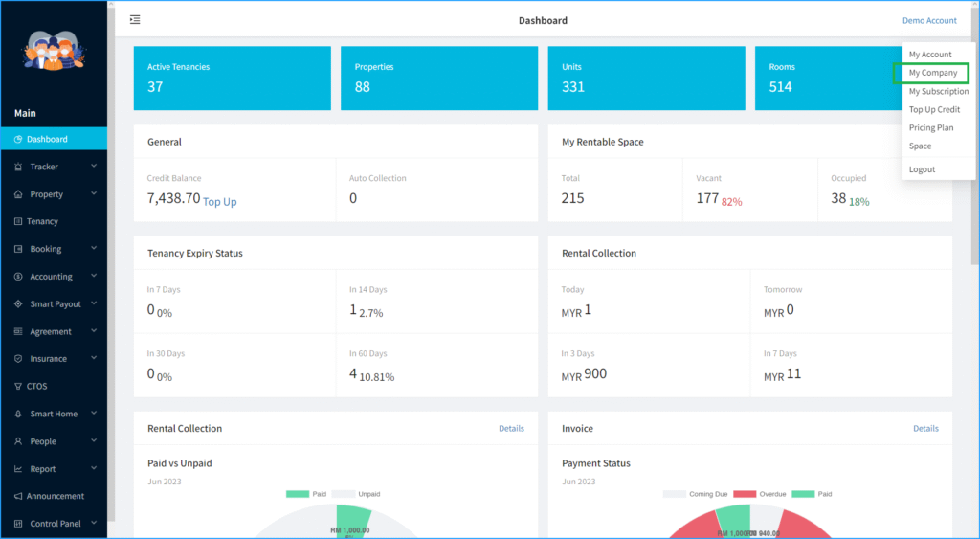Toggle Overdue legend swatch in Payment Status
Screen dimensions: 980x539
[x=745, y=494]
